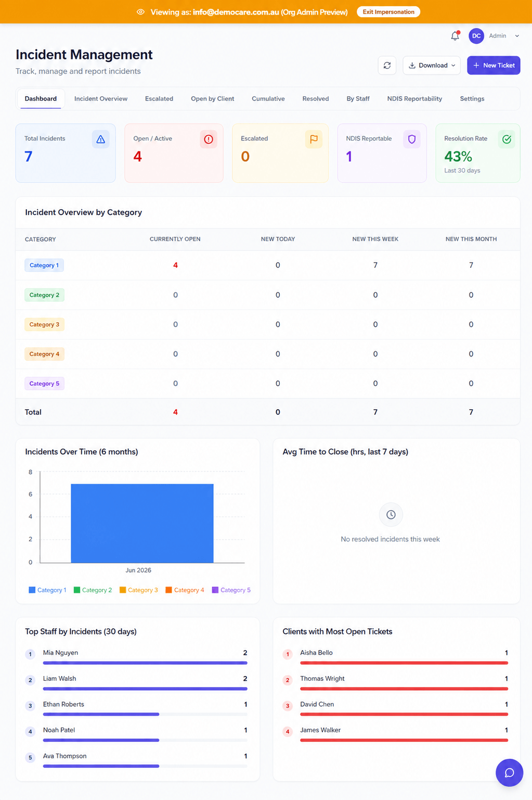
Task: Switch to the Escalated tab
Action: [x=159, y=98]
